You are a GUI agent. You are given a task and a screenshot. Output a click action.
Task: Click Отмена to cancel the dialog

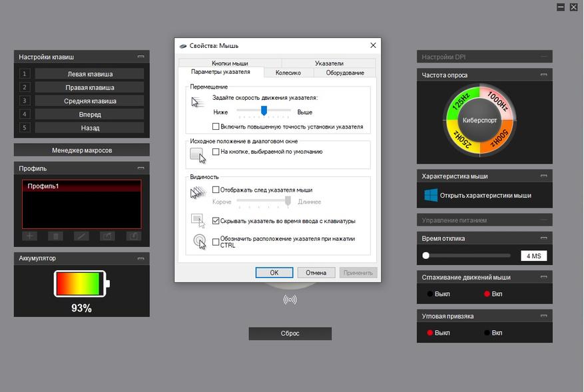(x=316, y=272)
